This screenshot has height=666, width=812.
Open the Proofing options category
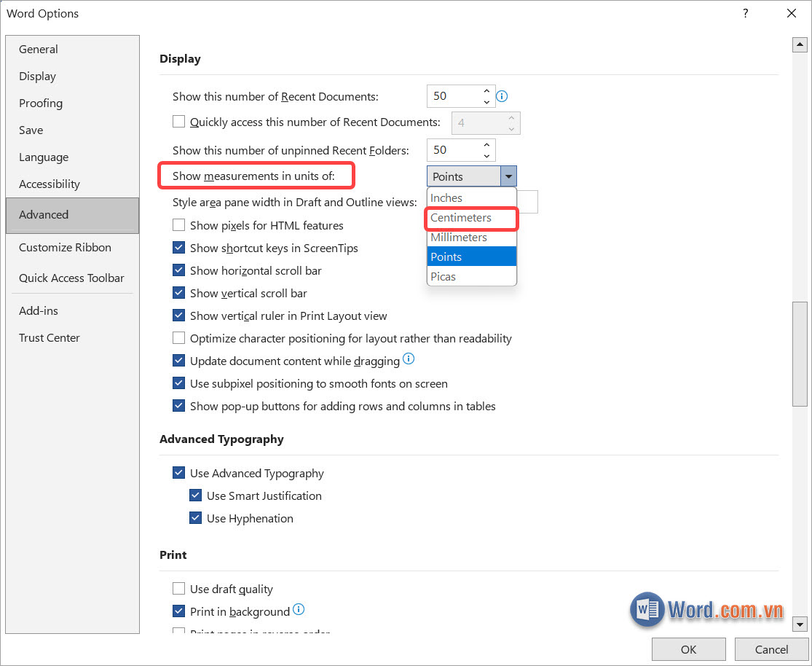(x=41, y=103)
